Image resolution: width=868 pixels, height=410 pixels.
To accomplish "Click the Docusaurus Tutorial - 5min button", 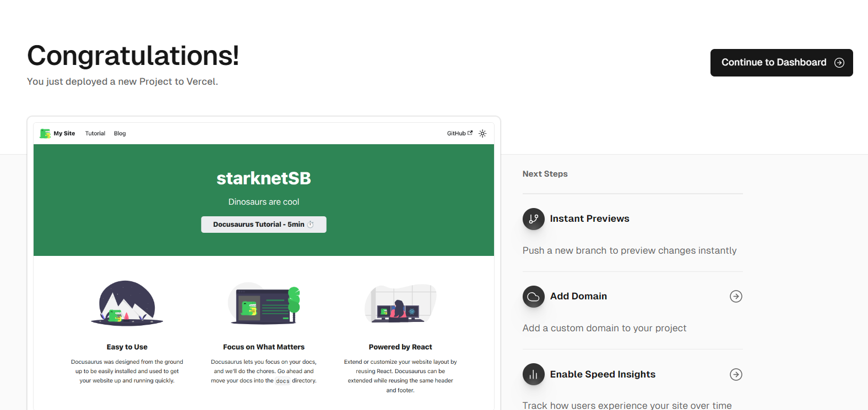I will pos(264,225).
